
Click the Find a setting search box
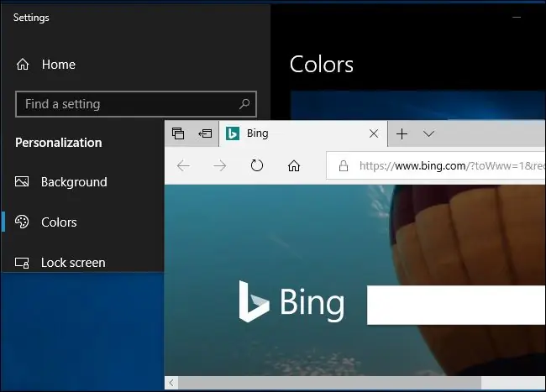click(136, 104)
